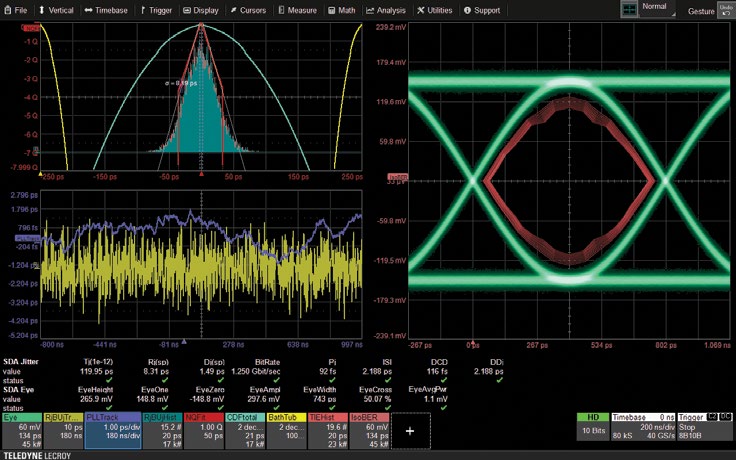
Task: Click the Undo button at top right
Action: (725, 8)
